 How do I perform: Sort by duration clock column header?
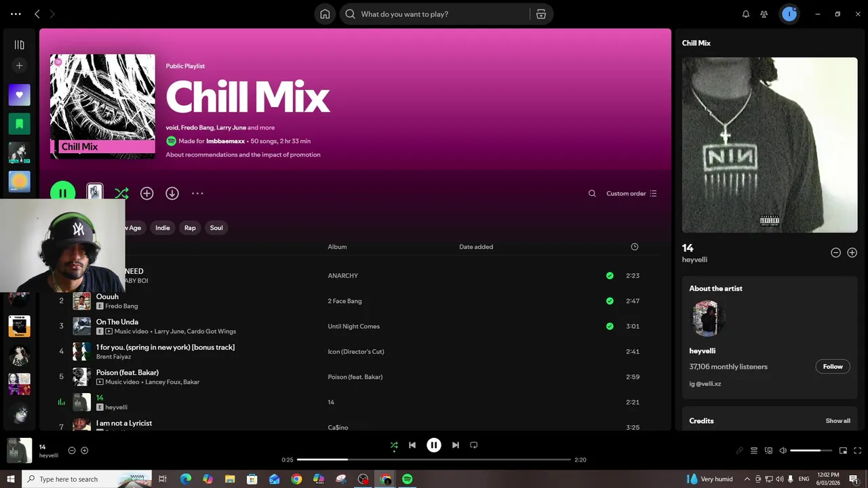click(635, 247)
